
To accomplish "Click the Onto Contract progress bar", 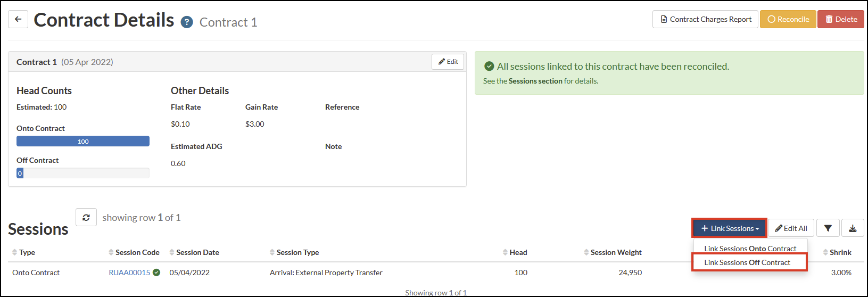I will [83, 141].
